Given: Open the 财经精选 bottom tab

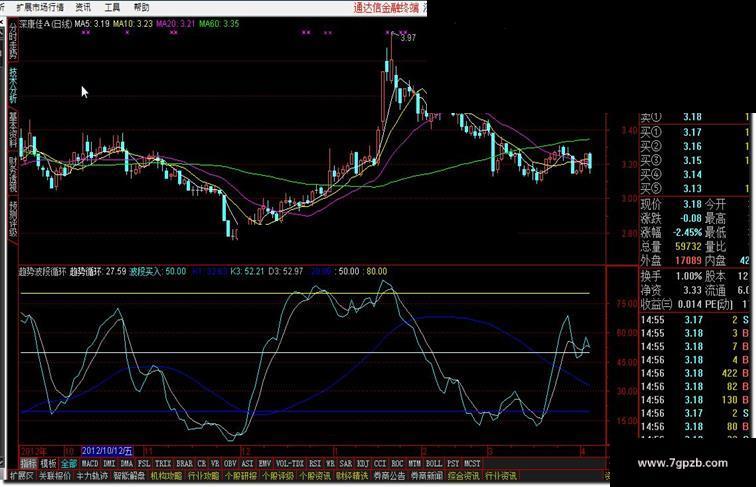Looking at the screenshot, I should click(352, 476).
